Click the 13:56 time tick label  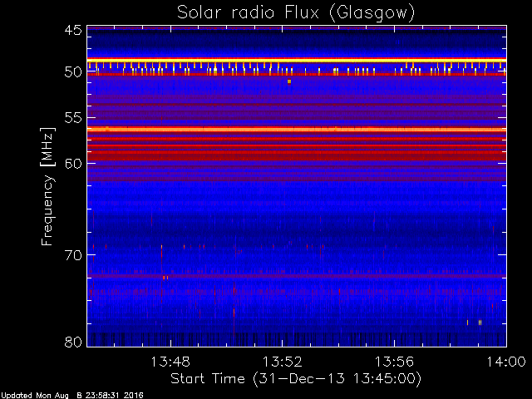[x=394, y=362]
